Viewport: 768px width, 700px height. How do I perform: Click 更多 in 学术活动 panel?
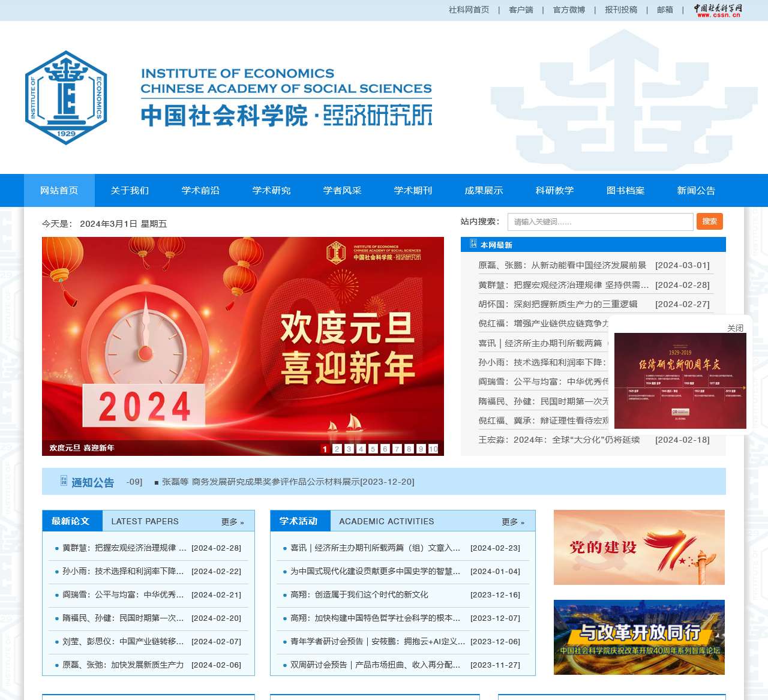513,522
